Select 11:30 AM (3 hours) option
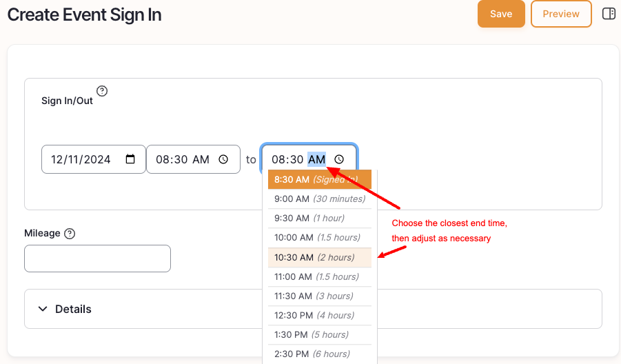Image resolution: width=621 pixels, height=364 pixels. pyautogui.click(x=320, y=296)
